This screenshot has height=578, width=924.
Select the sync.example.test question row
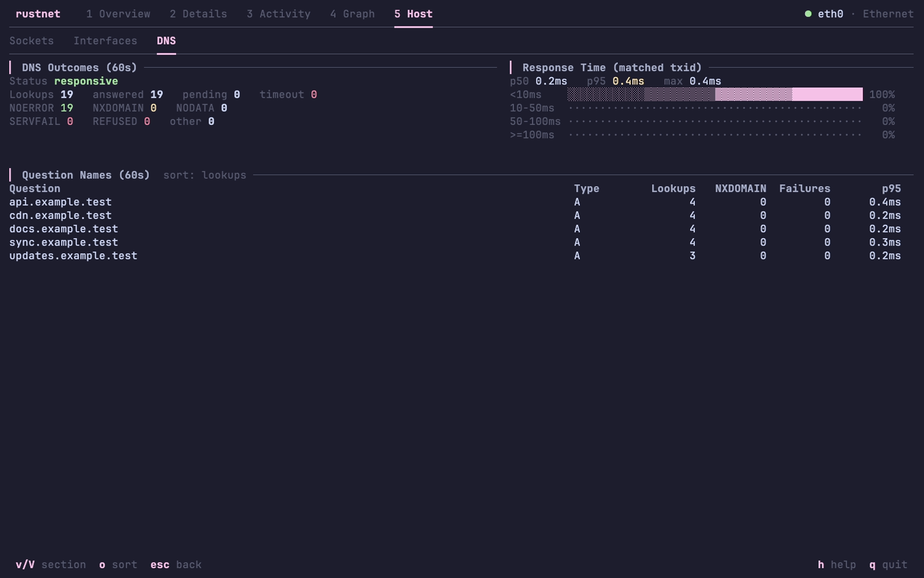455,243
